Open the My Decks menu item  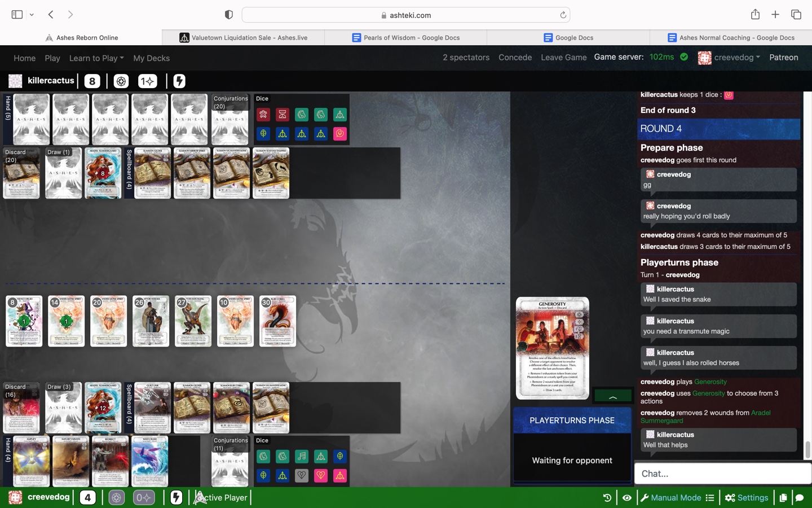coord(151,58)
